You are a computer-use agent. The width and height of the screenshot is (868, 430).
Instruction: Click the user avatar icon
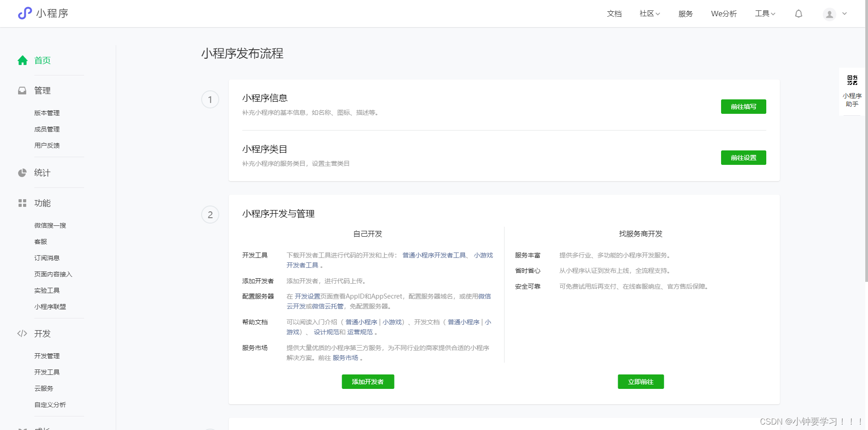tap(830, 14)
